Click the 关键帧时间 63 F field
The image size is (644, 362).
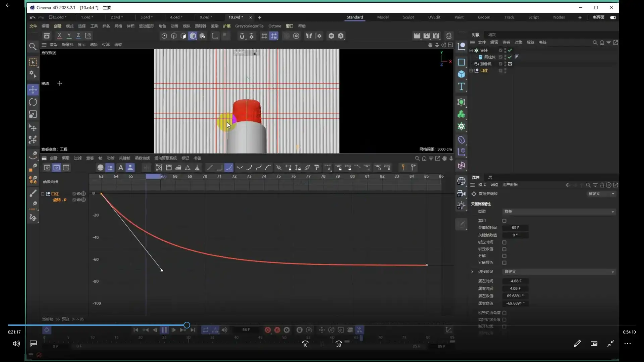(x=515, y=228)
